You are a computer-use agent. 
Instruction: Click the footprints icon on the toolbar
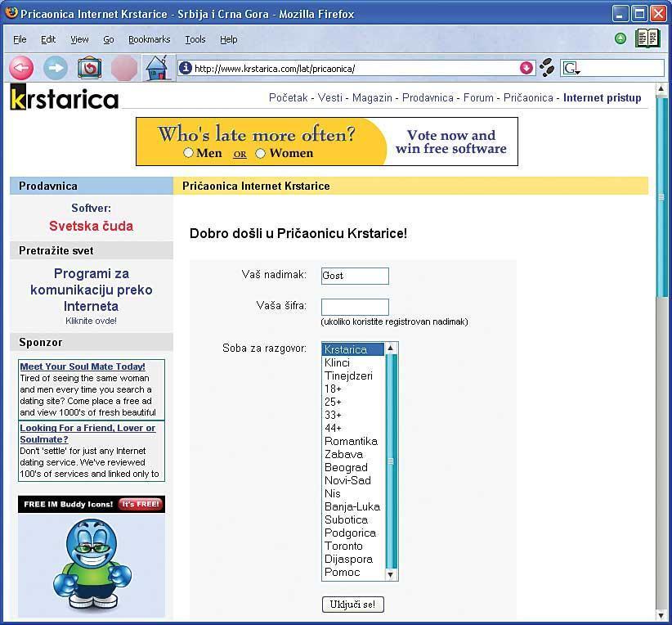point(546,68)
